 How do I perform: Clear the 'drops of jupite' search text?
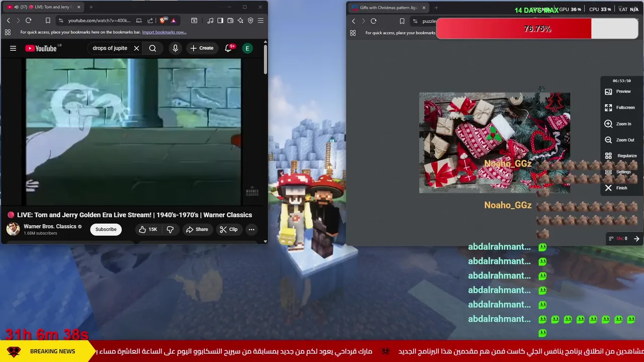136,48
